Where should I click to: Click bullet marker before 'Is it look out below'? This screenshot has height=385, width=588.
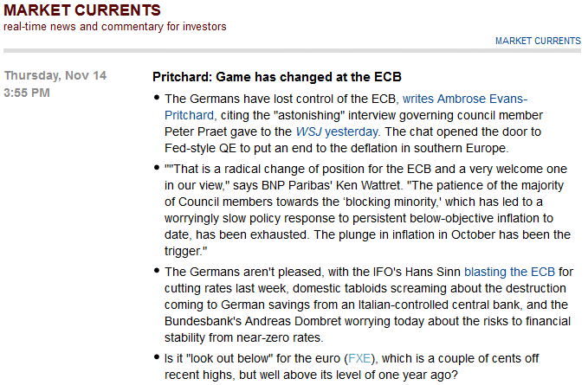point(157,357)
